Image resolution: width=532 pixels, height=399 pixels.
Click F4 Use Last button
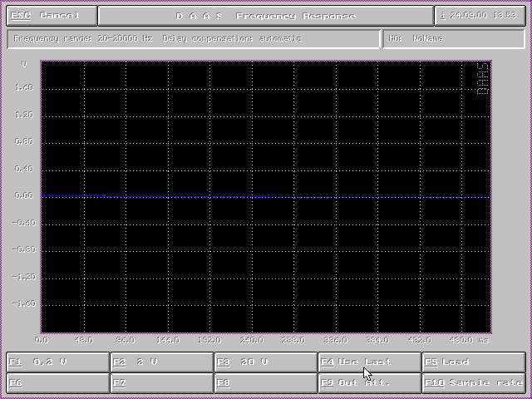click(370, 362)
